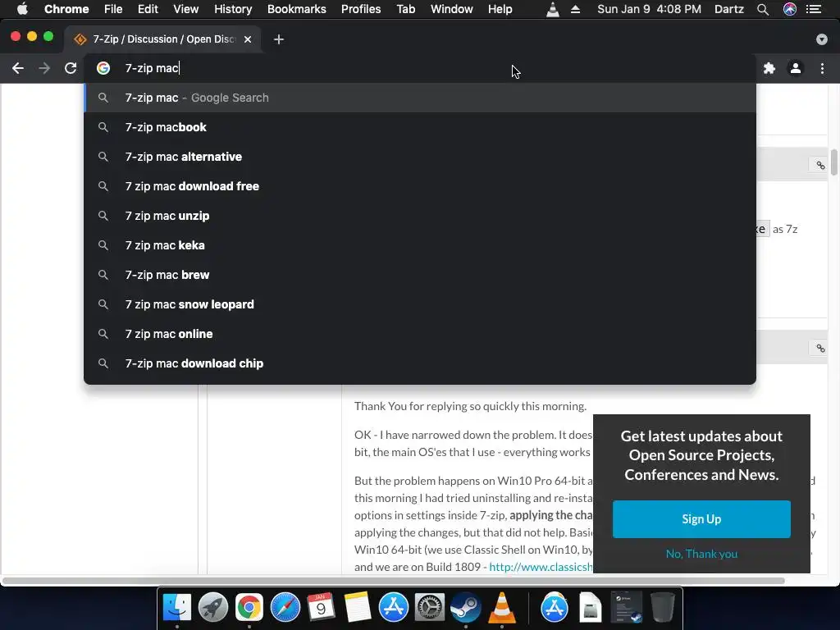
Task: Open the Chrome application menu
Action: click(x=66, y=9)
